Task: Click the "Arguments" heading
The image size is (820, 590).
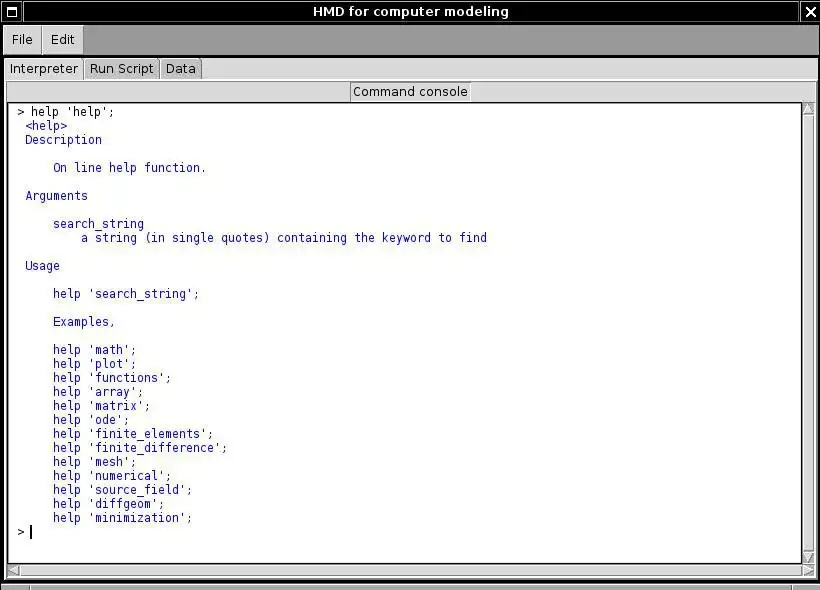Action: (x=56, y=196)
